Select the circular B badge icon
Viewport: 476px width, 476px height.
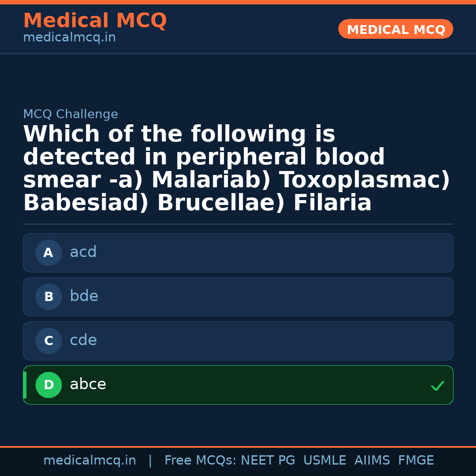click(x=48, y=297)
